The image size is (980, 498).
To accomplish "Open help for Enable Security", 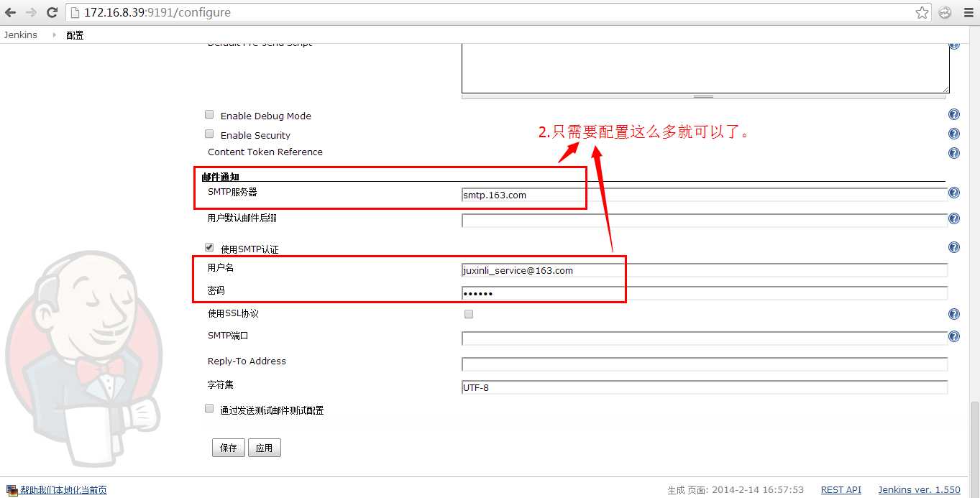I will [x=954, y=134].
